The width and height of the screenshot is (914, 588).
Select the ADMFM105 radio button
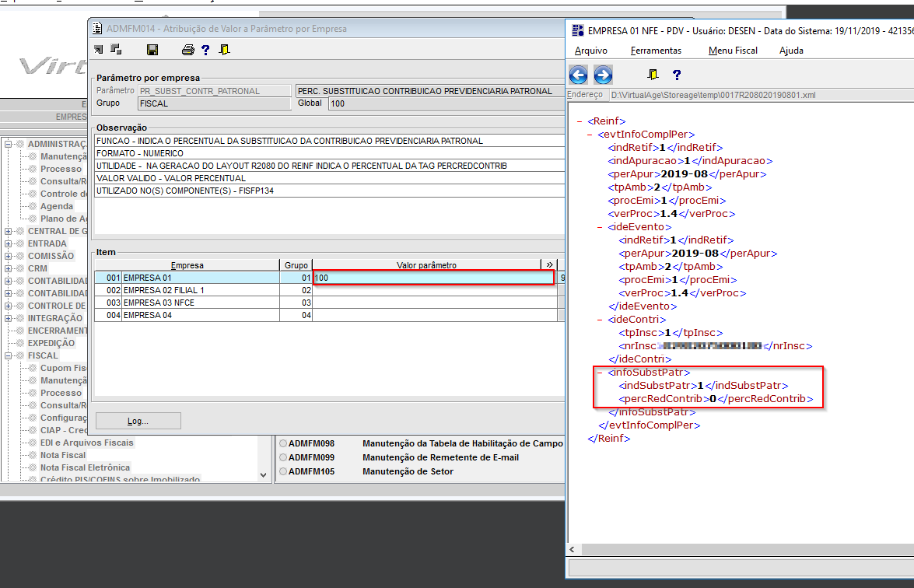(x=283, y=471)
